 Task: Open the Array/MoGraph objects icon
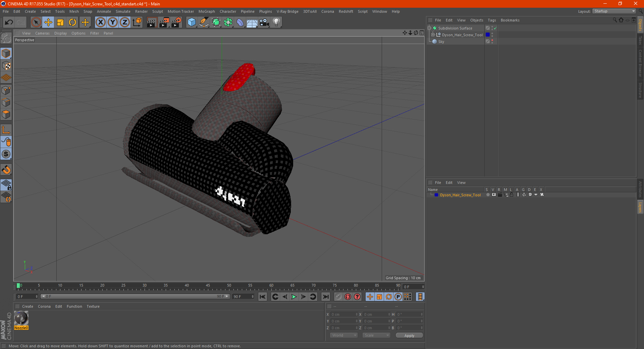pos(228,22)
